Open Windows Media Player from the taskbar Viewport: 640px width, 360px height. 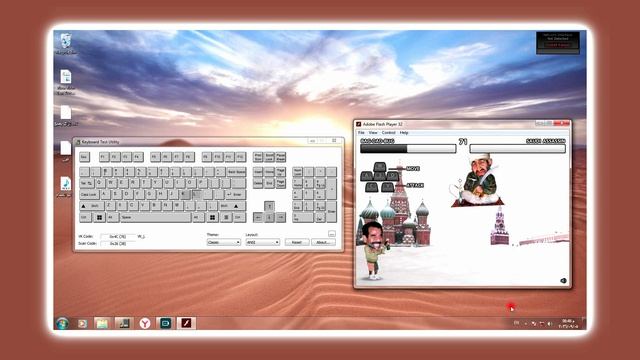[x=82, y=323]
